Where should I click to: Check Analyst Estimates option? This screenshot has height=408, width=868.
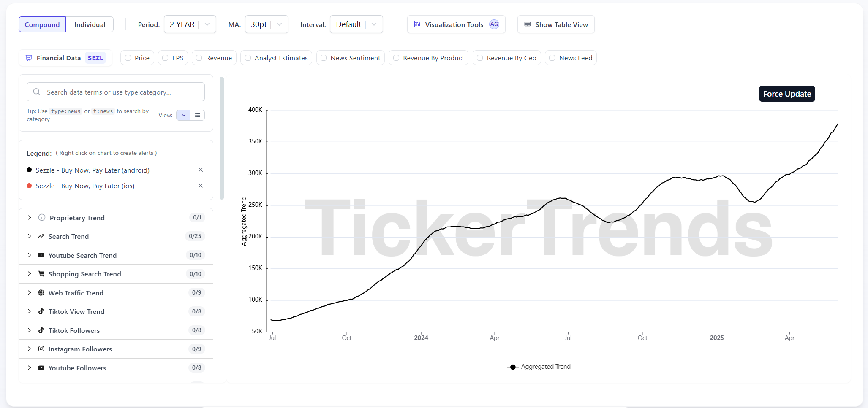248,58
